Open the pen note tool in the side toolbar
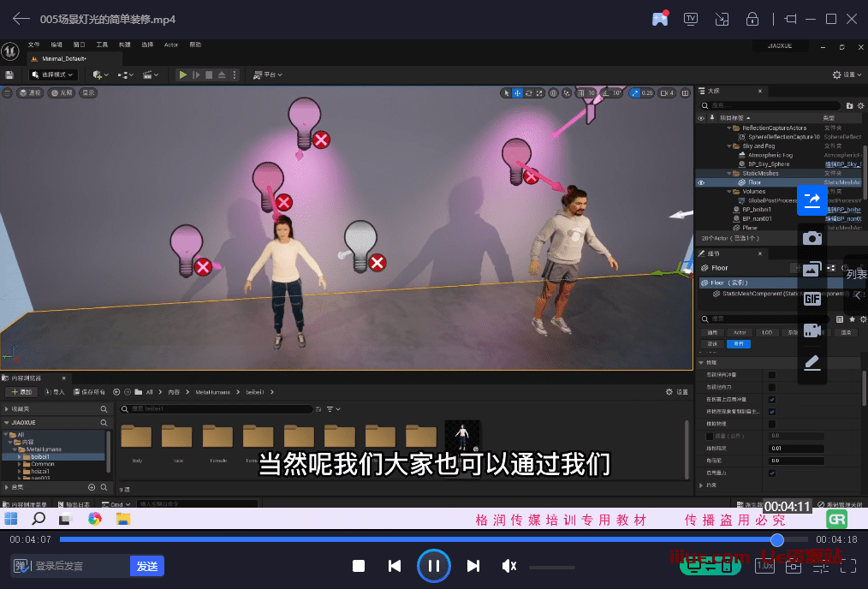This screenshot has width=868, height=589. tap(812, 362)
